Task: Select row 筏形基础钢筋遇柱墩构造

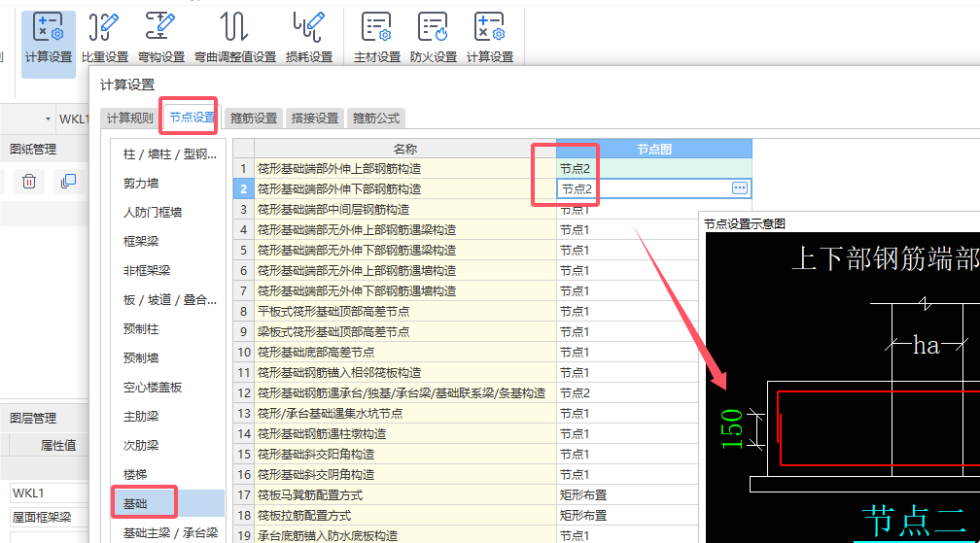Action: pyautogui.click(x=405, y=434)
